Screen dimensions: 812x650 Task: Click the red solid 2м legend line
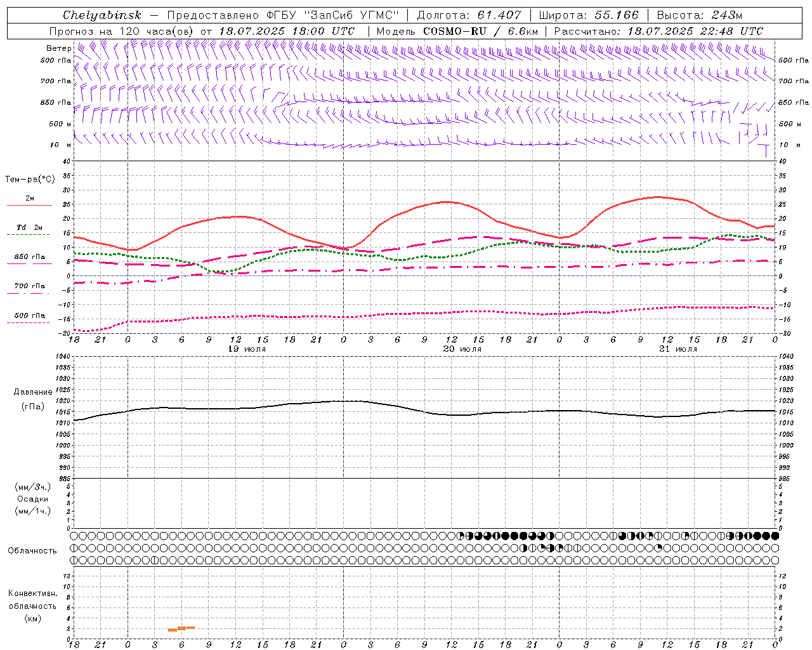29,206
